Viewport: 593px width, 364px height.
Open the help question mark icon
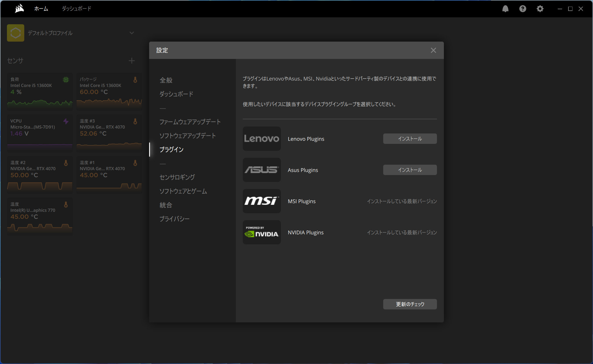coord(522,9)
